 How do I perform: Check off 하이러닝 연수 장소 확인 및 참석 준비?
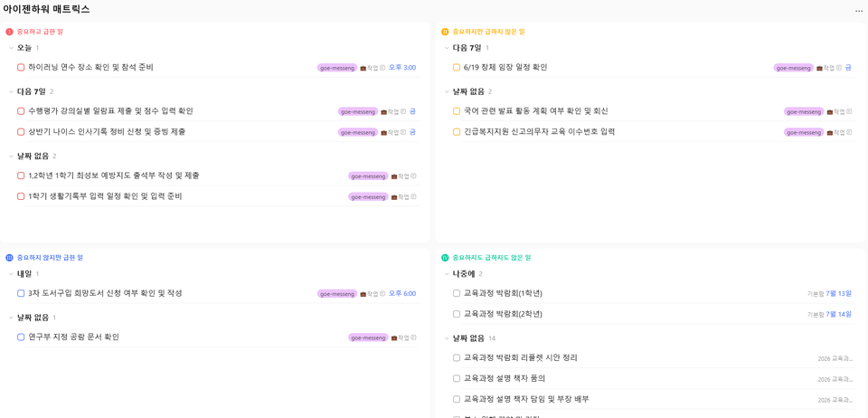[21, 68]
